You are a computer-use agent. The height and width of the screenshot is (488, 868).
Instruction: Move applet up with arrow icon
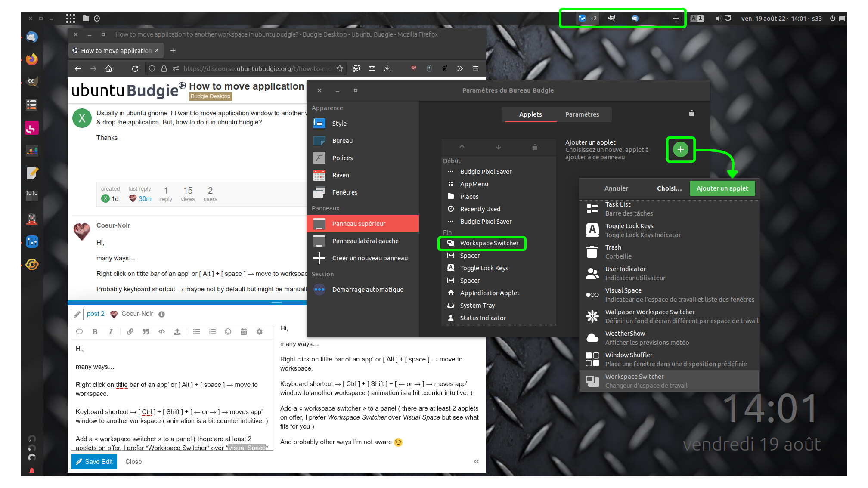pyautogui.click(x=462, y=147)
